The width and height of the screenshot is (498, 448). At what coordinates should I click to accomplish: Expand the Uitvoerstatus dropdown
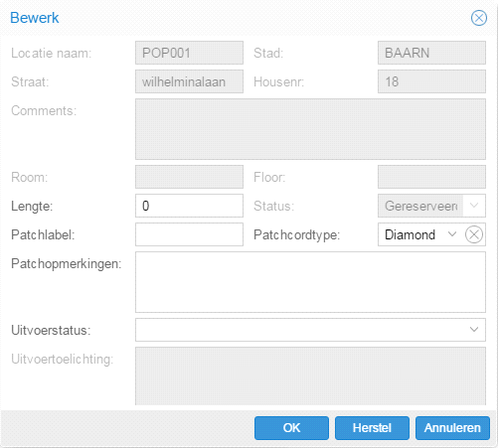pyautogui.click(x=474, y=330)
